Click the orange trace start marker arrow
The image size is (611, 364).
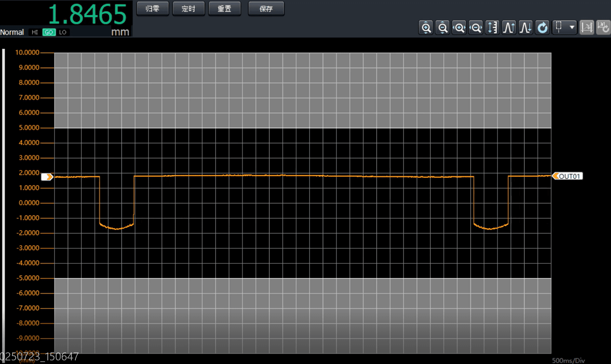[x=47, y=177]
